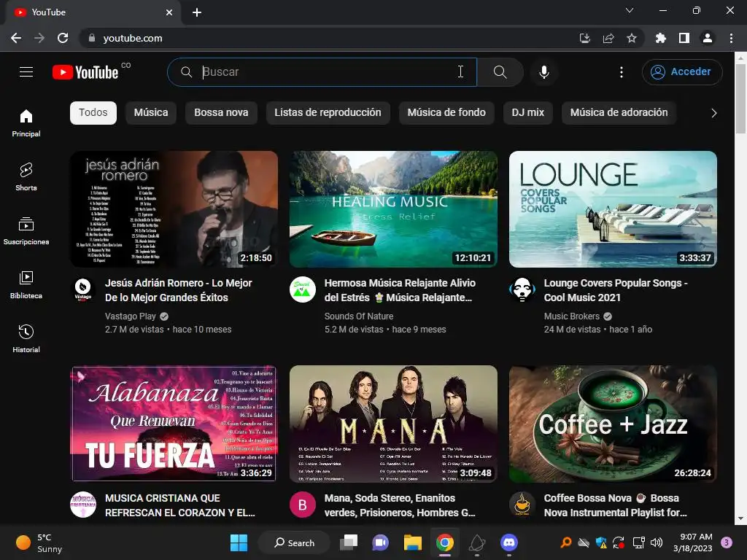Select Listas de reproducción chip
This screenshot has height=560, width=747.
(328, 112)
